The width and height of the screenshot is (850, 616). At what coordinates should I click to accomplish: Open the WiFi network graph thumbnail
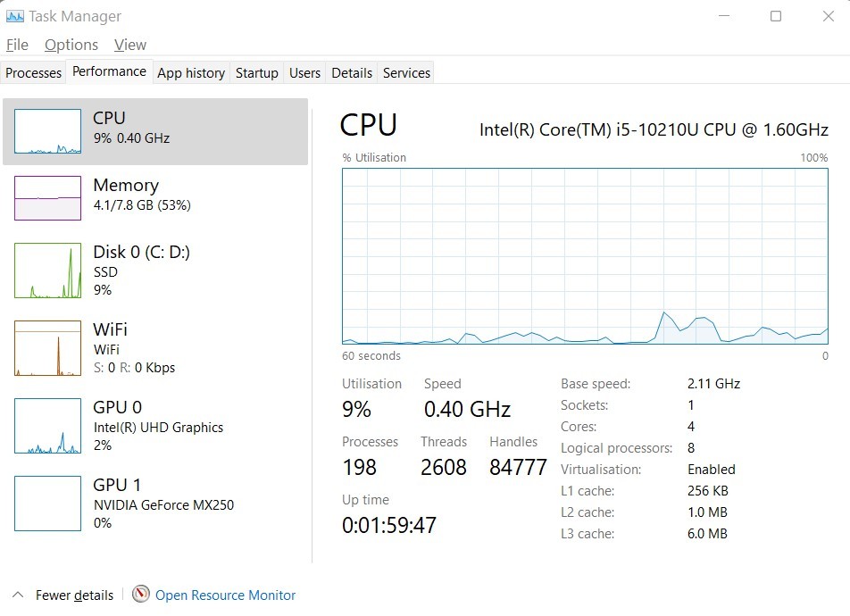pyautogui.click(x=47, y=348)
